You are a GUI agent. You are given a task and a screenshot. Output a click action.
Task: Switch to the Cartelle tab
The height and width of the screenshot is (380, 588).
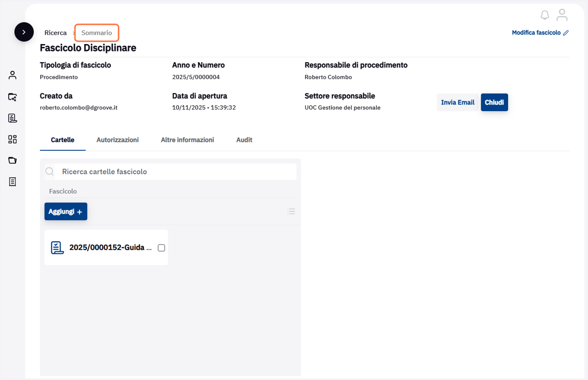pos(63,140)
